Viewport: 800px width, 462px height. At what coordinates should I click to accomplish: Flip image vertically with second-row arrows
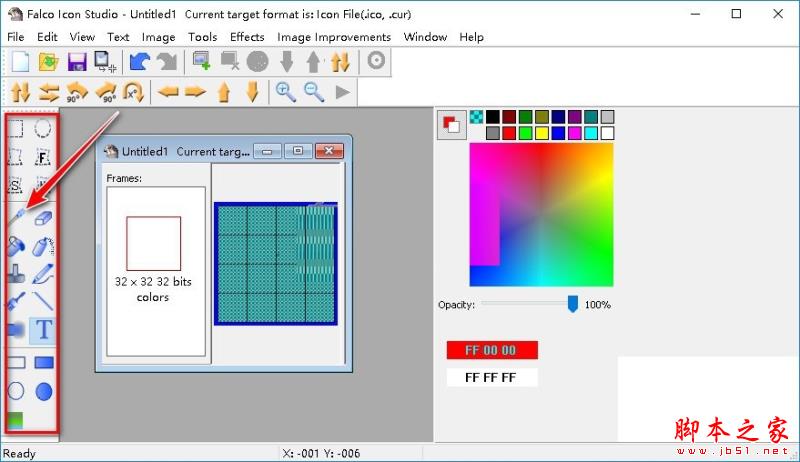[x=20, y=92]
